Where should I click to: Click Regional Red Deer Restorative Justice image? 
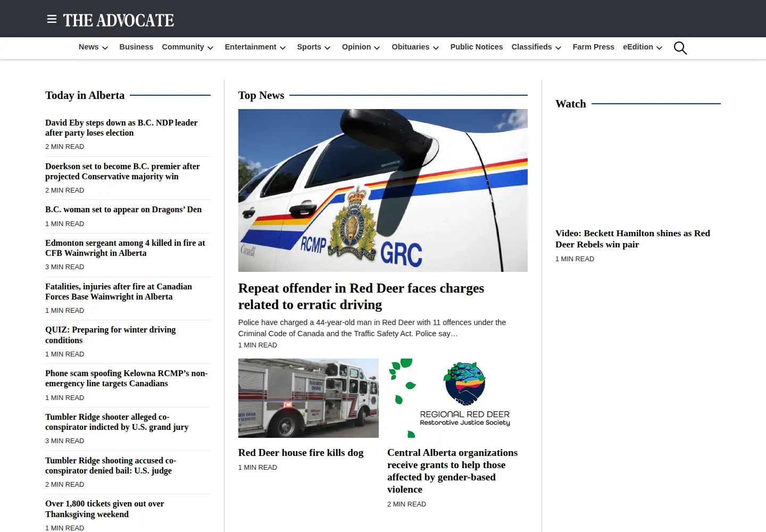457,398
